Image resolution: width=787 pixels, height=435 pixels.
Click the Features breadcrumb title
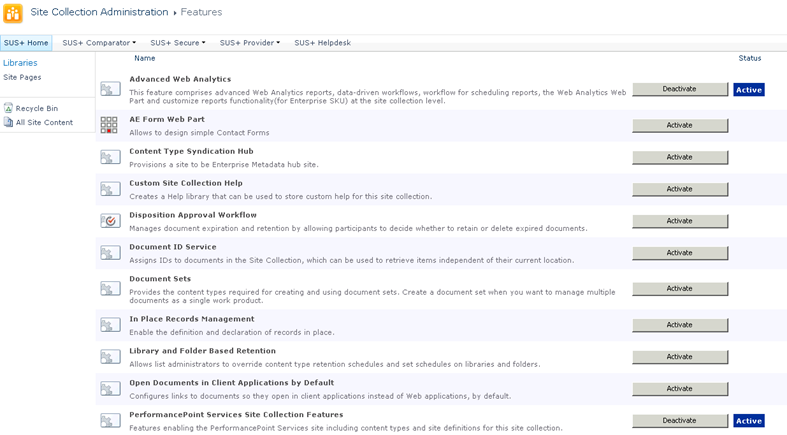click(x=201, y=12)
